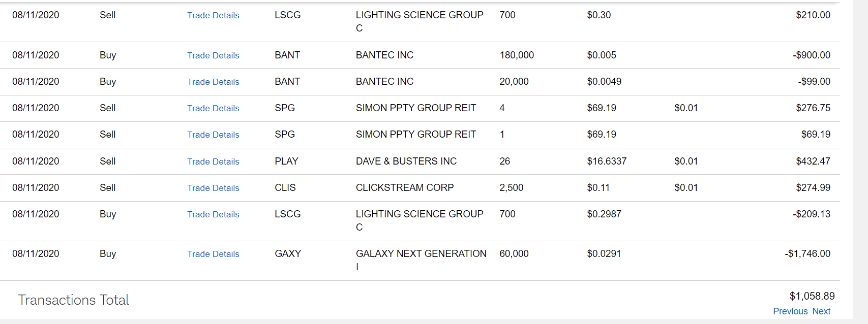Click the Transactions Total label
The height and width of the screenshot is (324, 868).
(x=74, y=300)
